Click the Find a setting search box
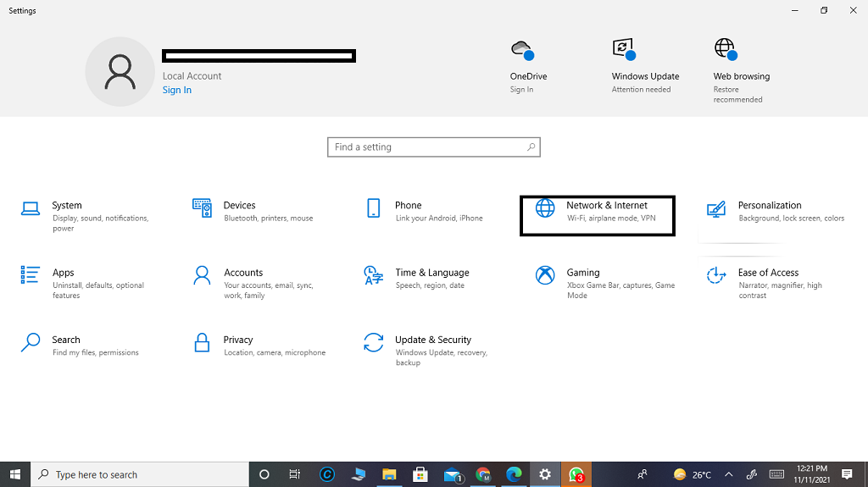Image resolution: width=868 pixels, height=487 pixels. tap(428, 147)
